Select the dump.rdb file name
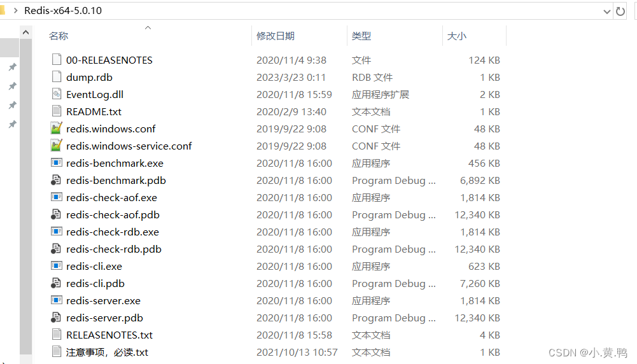The height and width of the screenshot is (364, 637). point(89,77)
